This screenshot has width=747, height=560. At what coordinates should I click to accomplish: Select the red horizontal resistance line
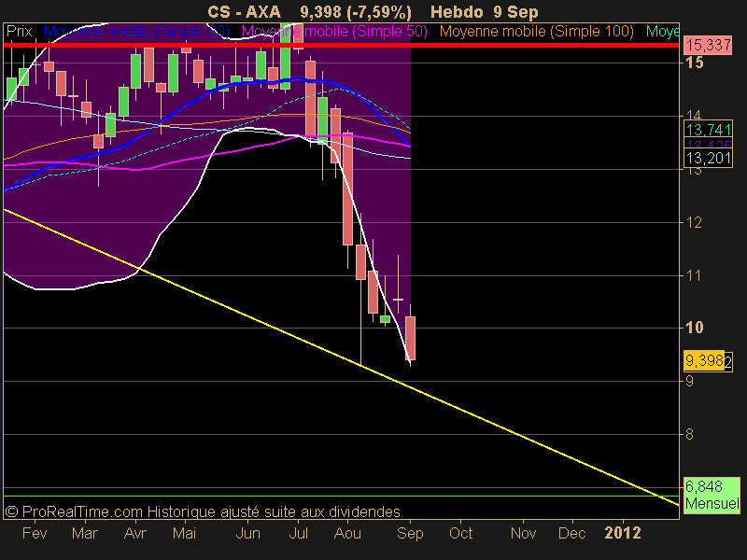pos(341,45)
